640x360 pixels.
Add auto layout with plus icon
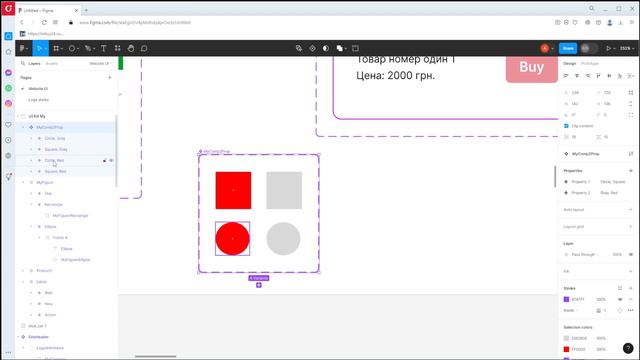[x=631, y=210]
